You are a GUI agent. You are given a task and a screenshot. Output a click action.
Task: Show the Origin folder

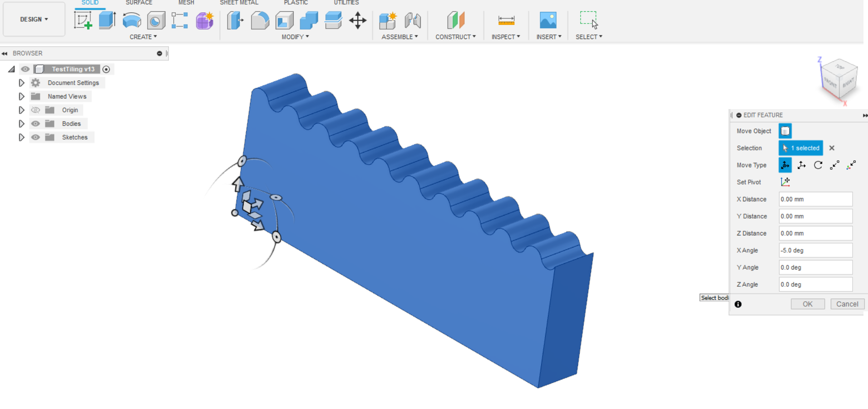35,110
